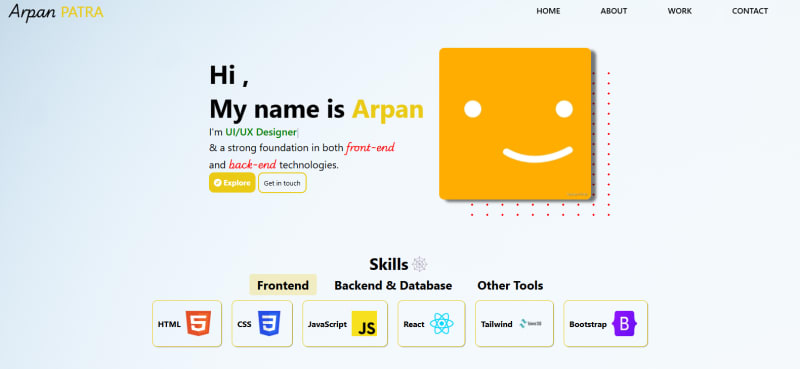Click the Get in touch button
The height and width of the screenshot is (369, 800).
[282, 183]
